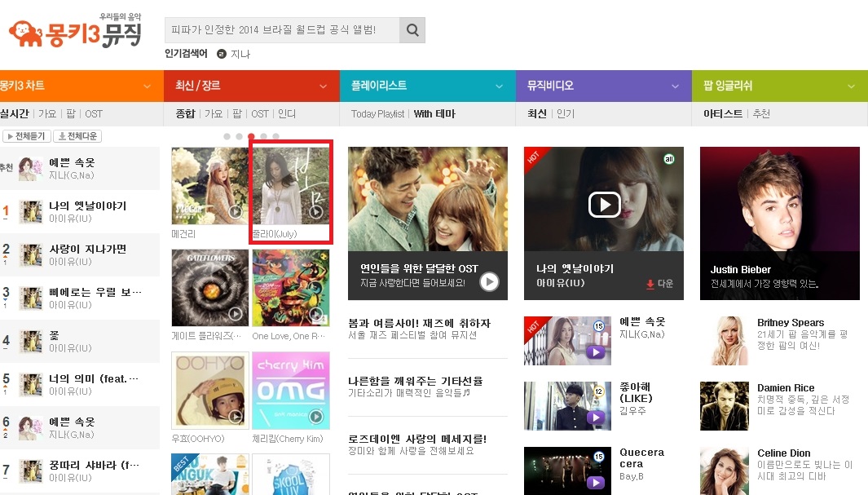Select the fourth carousel dot
Viewport: 868px width, 495px height.
pos(263,136)
